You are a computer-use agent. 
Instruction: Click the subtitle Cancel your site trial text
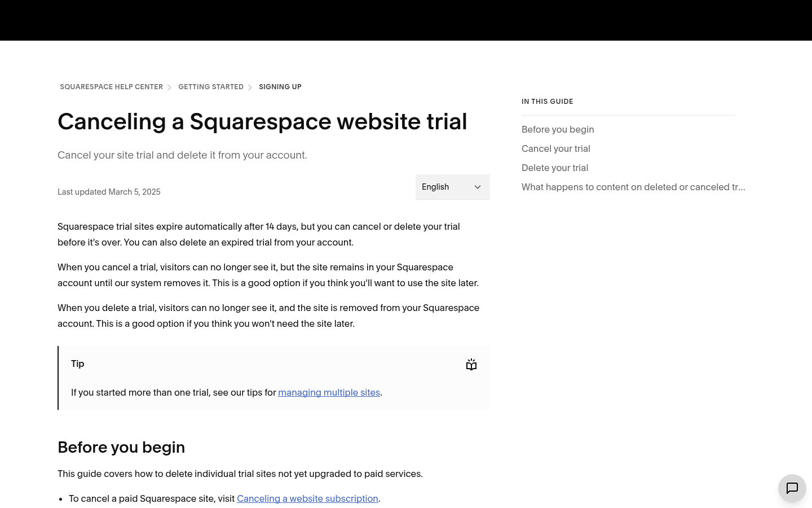pos(182,155)
